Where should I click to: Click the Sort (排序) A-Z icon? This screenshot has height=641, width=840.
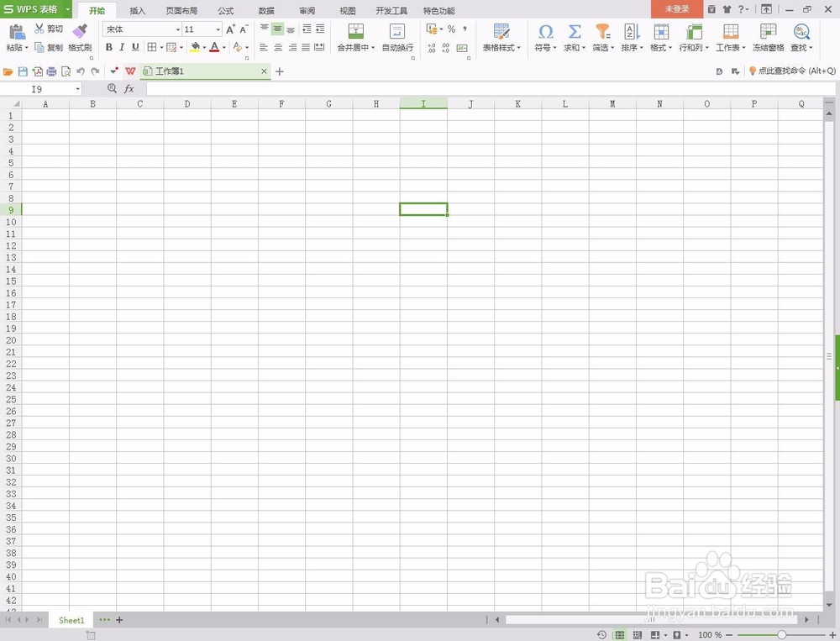[x=633, y=32]
